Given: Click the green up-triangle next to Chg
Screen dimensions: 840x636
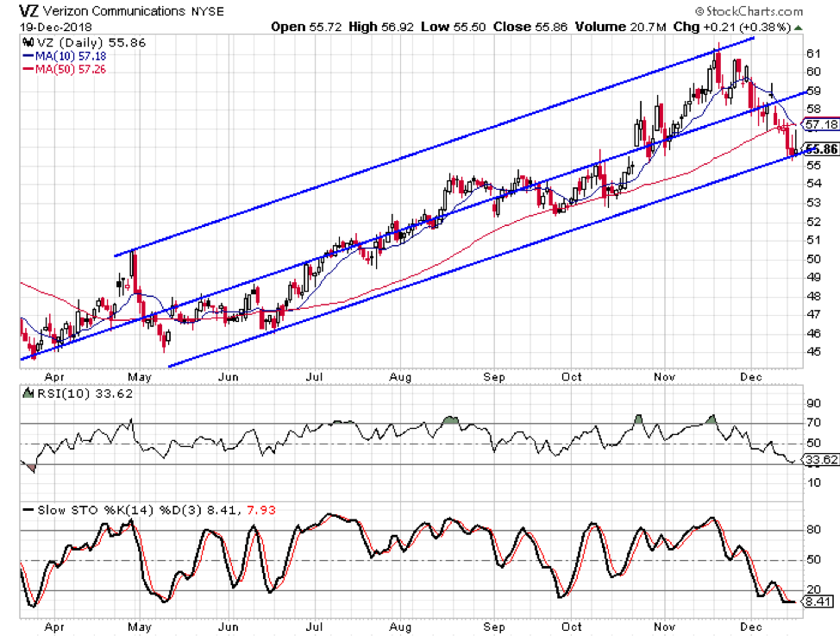Looking at the screenshot, I should 799,28.
